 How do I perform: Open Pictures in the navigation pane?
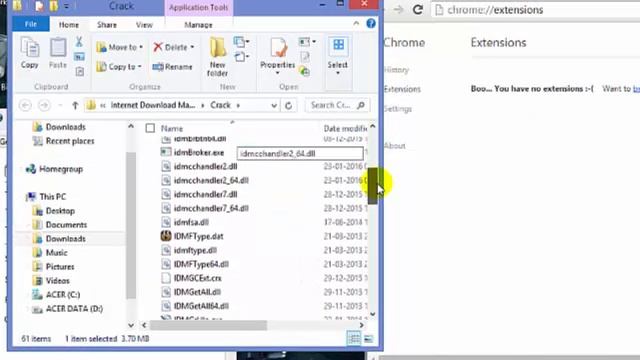click(x=60, y=267)
